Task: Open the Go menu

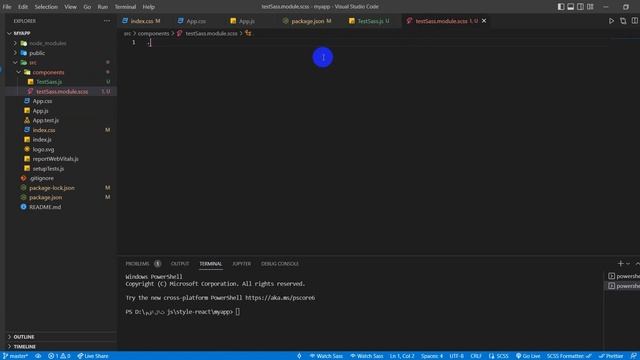Action: pyautogui.click(x=87, y=7)
